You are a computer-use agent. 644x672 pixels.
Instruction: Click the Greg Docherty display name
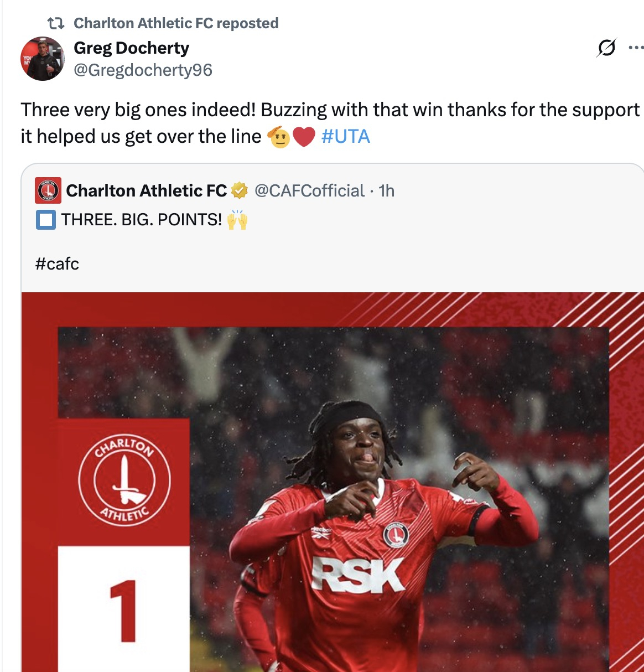pos(132,48)
